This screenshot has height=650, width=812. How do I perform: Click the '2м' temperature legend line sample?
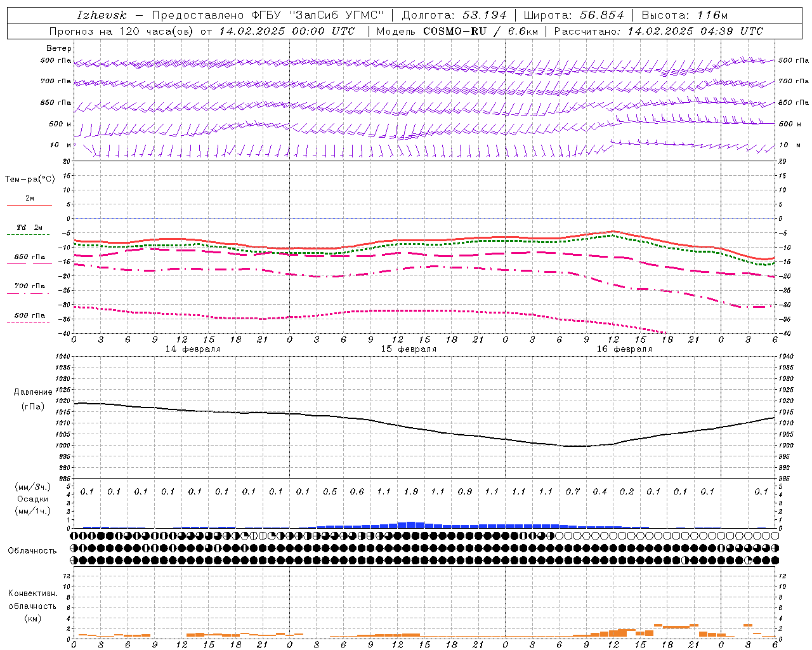click(x=29, y=205)
